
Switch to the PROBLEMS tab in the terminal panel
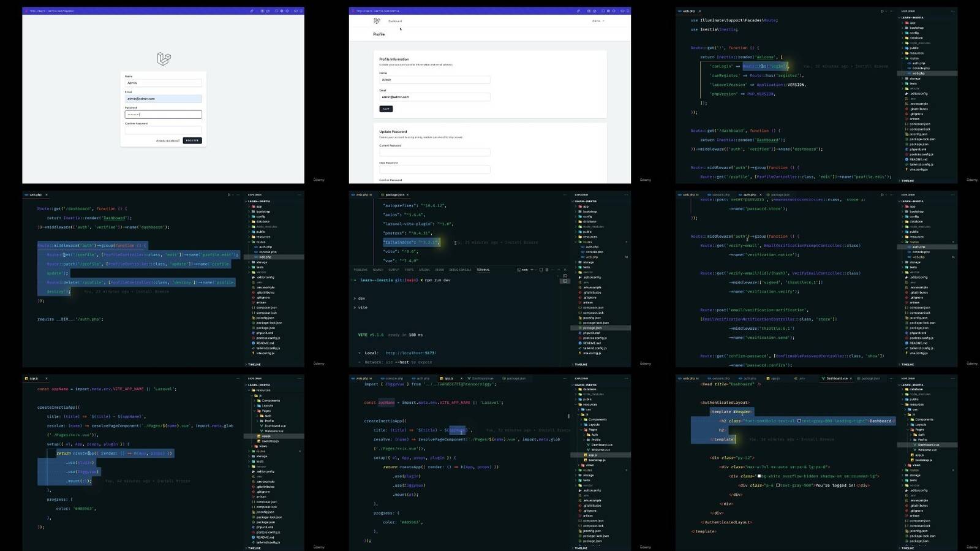(361, 270)
